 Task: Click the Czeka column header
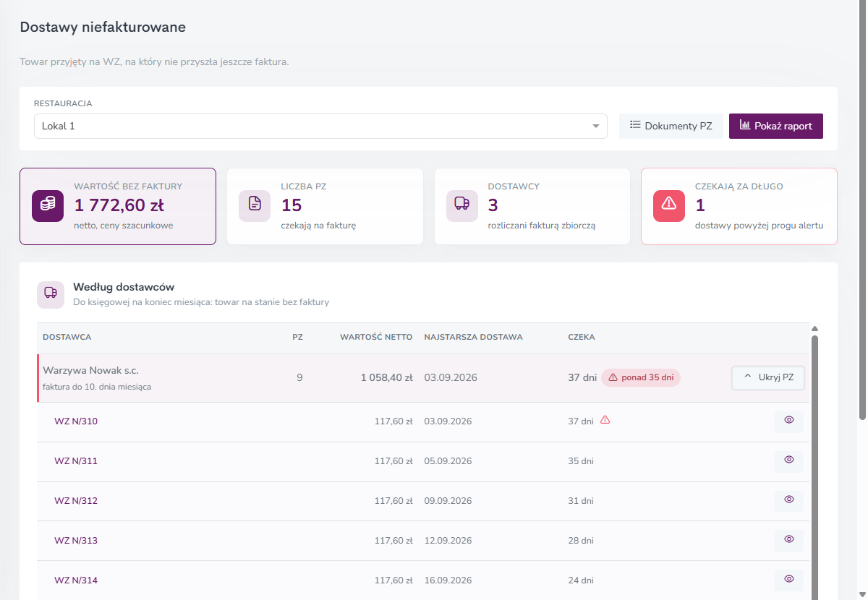pyautogui.click(x=582, y=337)
